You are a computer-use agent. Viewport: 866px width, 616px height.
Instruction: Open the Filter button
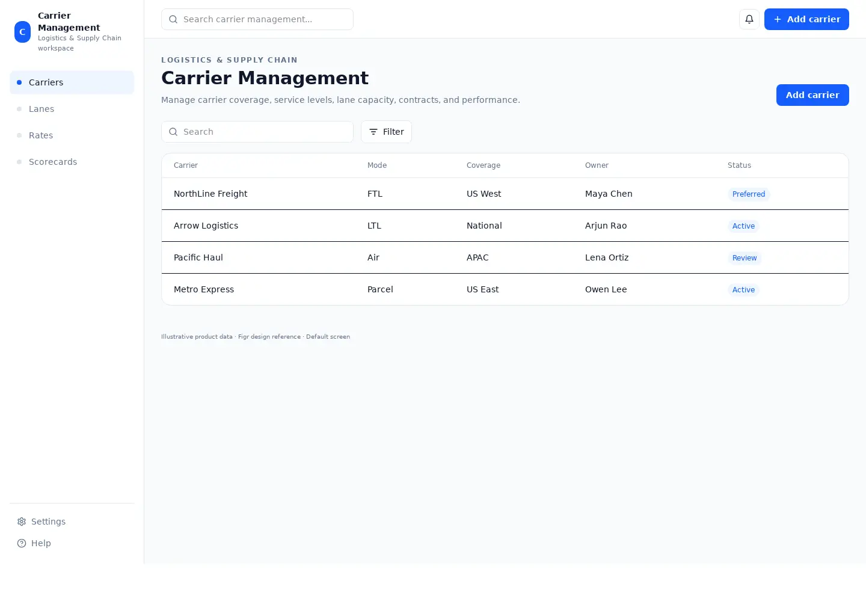(386, 132)
